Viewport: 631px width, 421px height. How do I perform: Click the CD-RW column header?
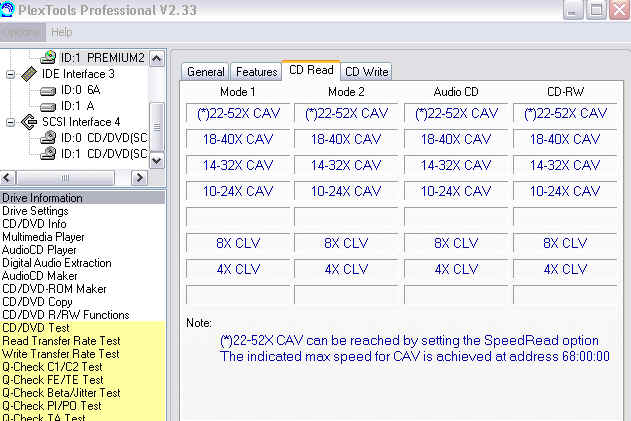[x=565, y=92]
